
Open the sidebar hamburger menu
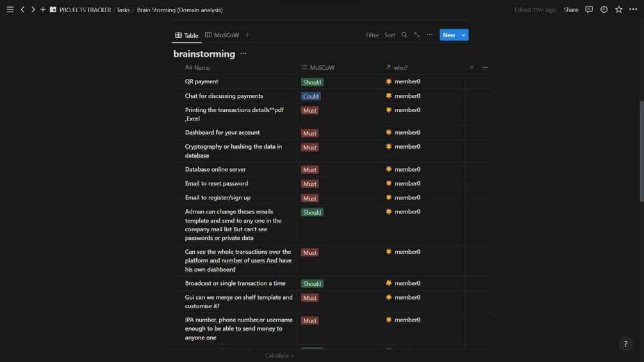click(10, 10)
